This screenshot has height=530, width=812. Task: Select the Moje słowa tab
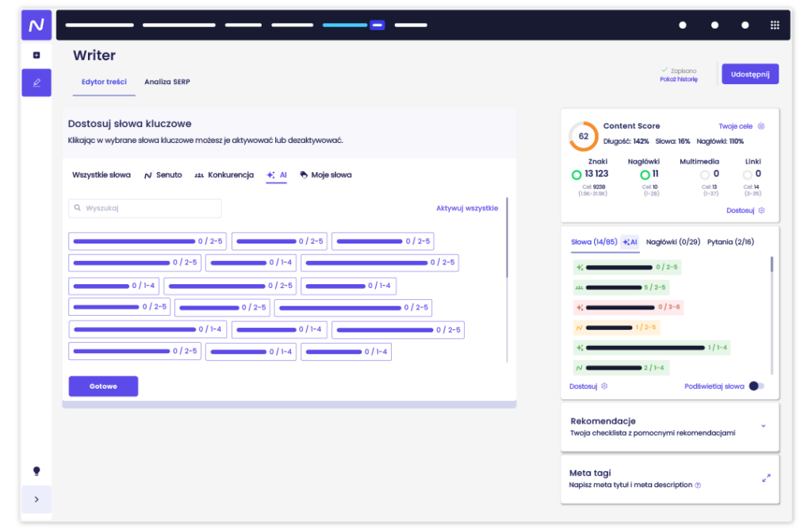coord(326,175)
